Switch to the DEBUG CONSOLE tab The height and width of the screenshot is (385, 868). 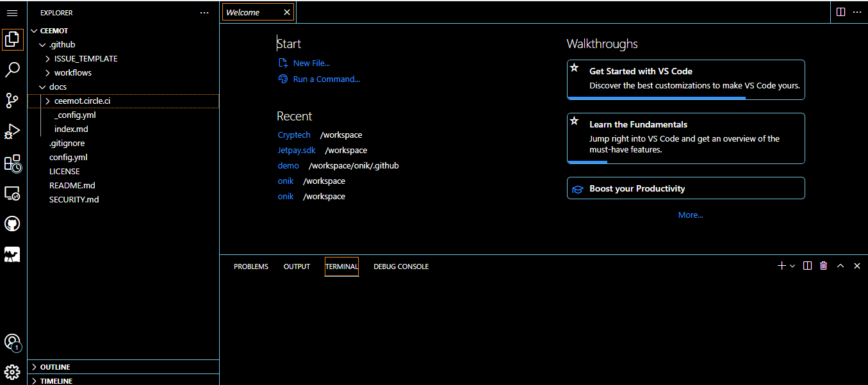(x=401, y=266)
